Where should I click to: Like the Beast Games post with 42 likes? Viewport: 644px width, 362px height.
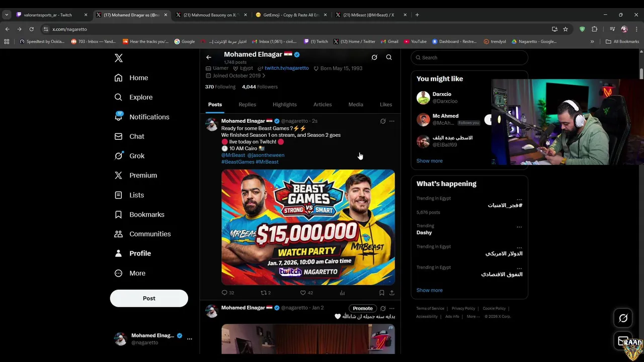click(303, 293)
